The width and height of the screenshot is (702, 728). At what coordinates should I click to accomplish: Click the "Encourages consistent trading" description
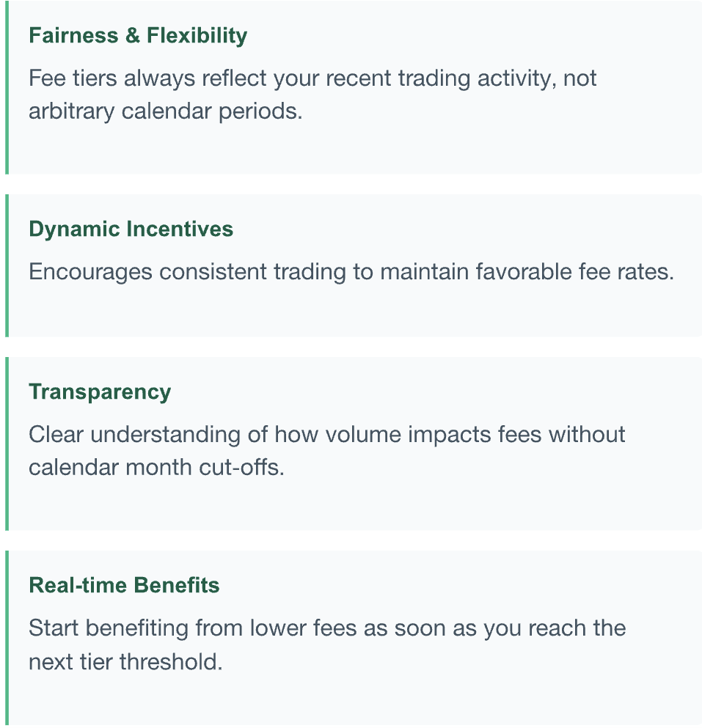click(351, 272)
